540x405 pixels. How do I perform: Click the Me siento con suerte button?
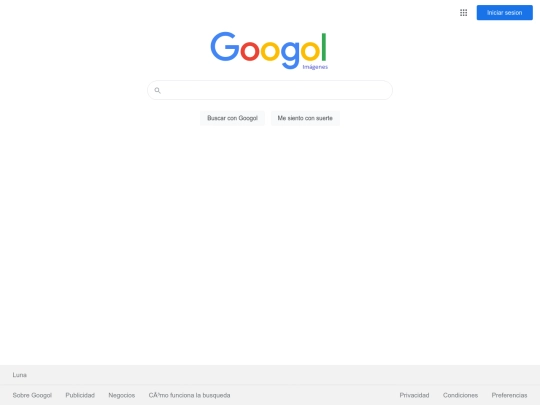pos(305,118)
